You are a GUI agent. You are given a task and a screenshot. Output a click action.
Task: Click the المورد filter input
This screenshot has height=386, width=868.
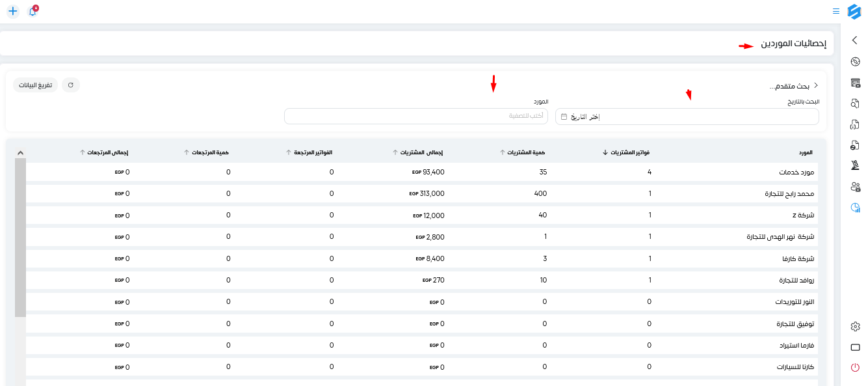[416, 116]
